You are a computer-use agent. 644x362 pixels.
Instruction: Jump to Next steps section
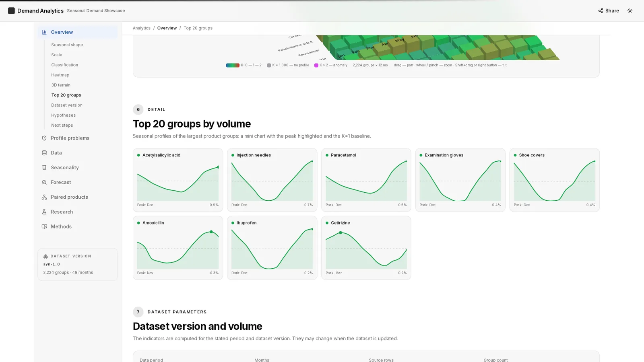(62, 125)
